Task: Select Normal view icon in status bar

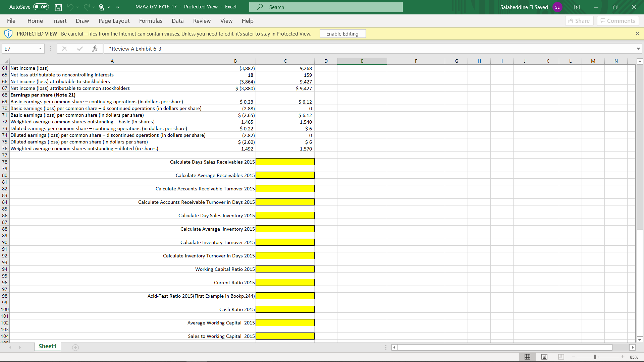Action: [x=528, y=357]
